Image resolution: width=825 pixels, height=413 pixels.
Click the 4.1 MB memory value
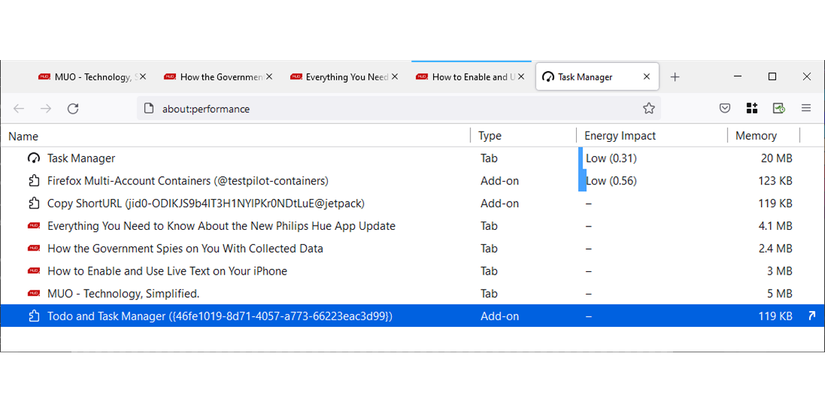[x=776, y=226]
